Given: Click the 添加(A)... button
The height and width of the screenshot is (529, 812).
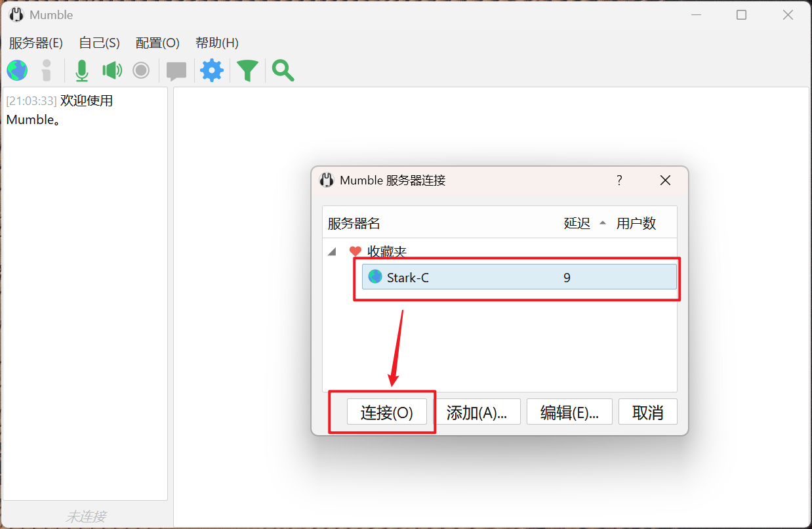Looking at the screenshot, I should pyautogui.click(x=477, y=412).
